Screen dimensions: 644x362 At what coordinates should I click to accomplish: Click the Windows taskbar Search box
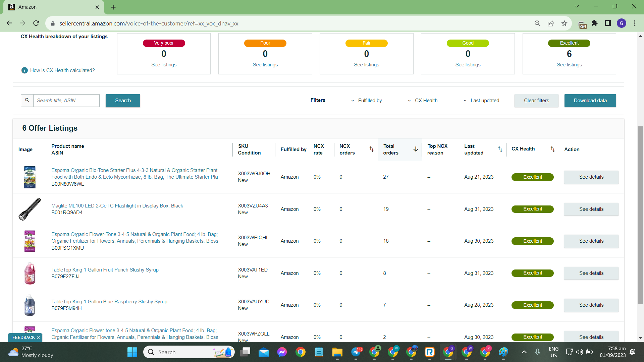coord(189,352)
